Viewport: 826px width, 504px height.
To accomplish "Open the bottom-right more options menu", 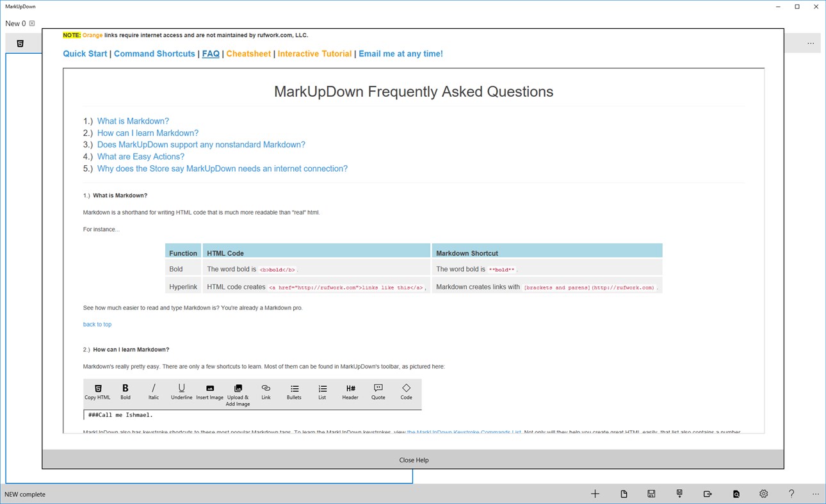I will pyautogui.click(x=816, y=494).
